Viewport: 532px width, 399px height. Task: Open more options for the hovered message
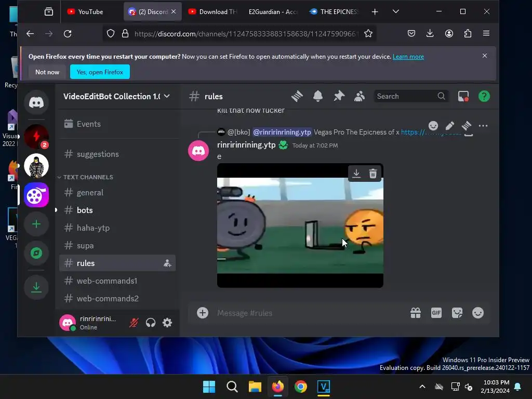483,126
